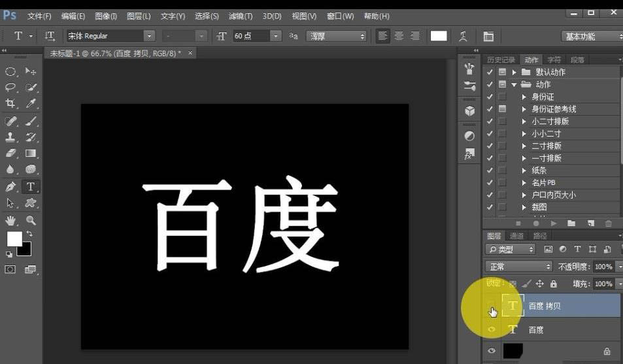Viewport: 623px width, 364px height.
Task: Select the Gradient tool
Action: pyautogui.click(x=31, y=153)
